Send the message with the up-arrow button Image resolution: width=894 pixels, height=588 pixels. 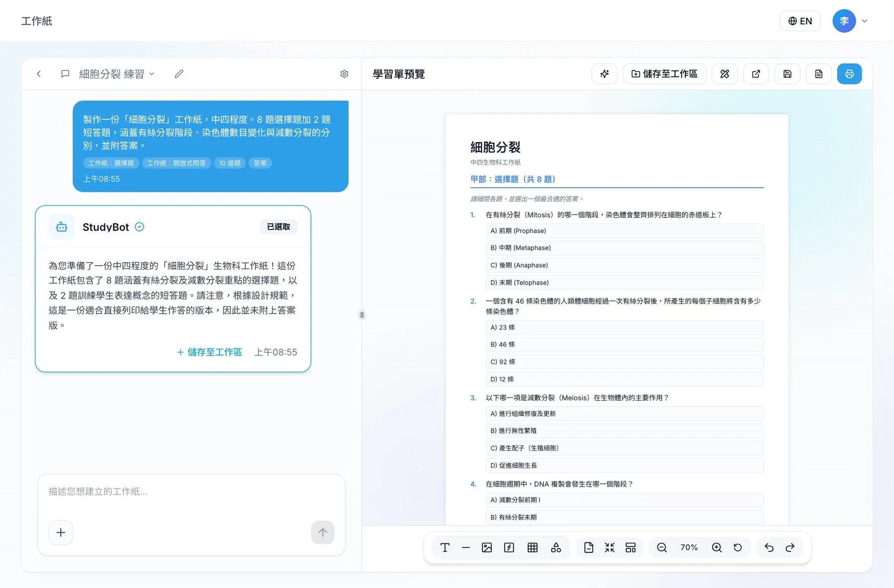tap(323, 532)
